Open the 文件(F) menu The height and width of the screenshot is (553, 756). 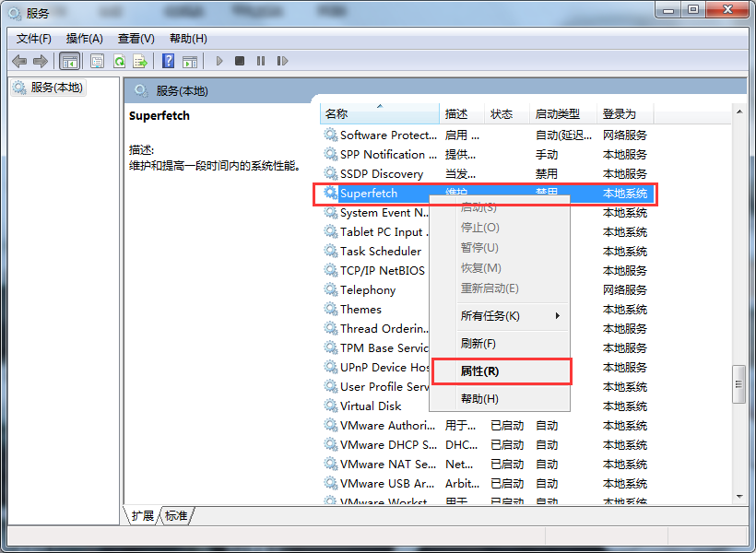pyautogui.click(x=34, y=39)
